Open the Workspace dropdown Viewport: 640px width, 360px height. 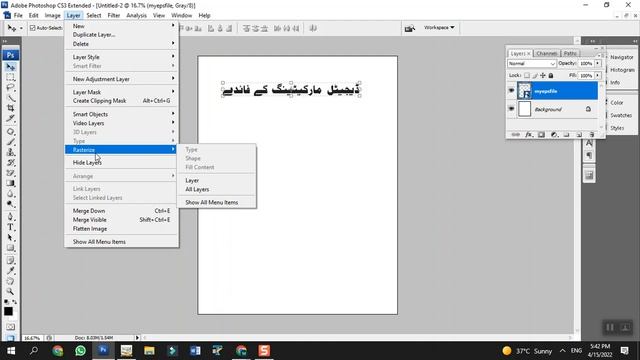coord(439,28)
